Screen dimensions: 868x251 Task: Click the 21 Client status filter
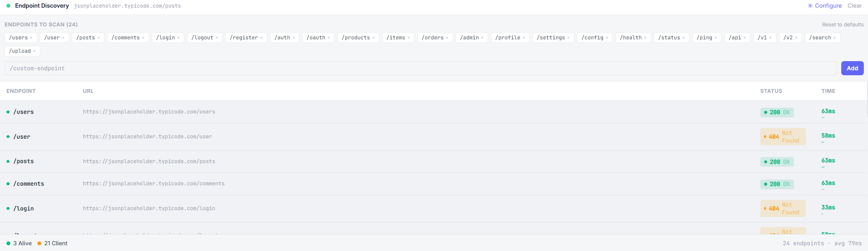52,243
